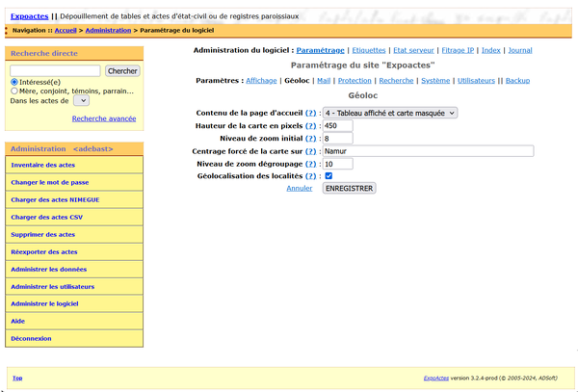Open help (?) for Géolocalisation des localités
Image resolution: width=578 pixels, height=392 pixels.
pos(311,175)
